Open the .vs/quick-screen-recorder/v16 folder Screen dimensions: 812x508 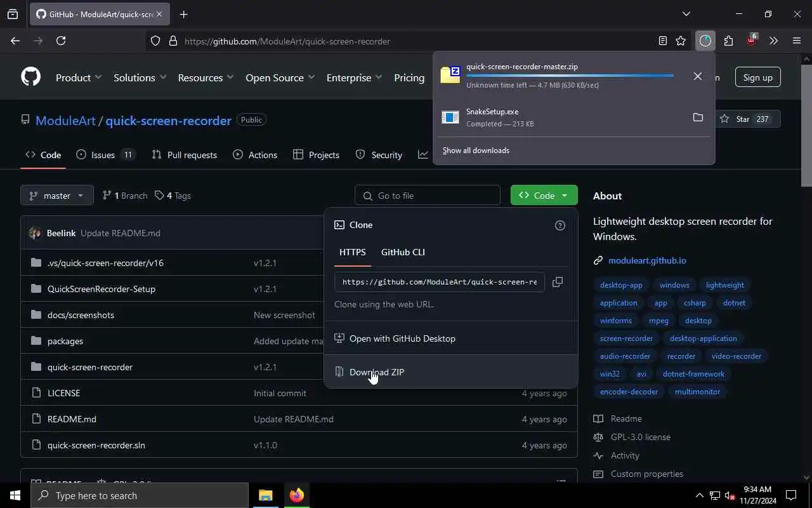105,263
